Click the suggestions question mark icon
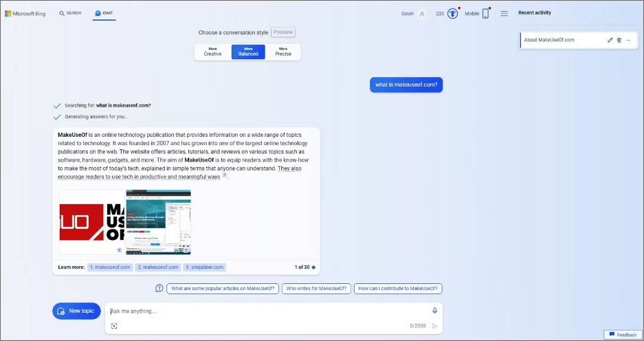The image size is (644, 341). point(159,289)
